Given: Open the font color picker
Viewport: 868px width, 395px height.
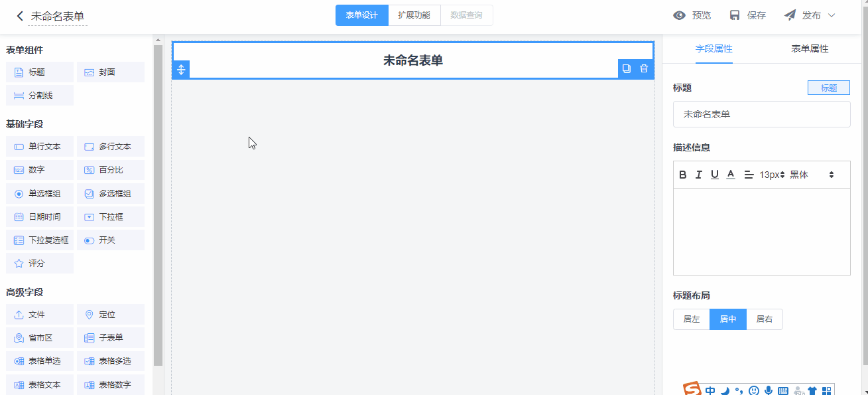Looking at the screenshot, I should [731, 175].
